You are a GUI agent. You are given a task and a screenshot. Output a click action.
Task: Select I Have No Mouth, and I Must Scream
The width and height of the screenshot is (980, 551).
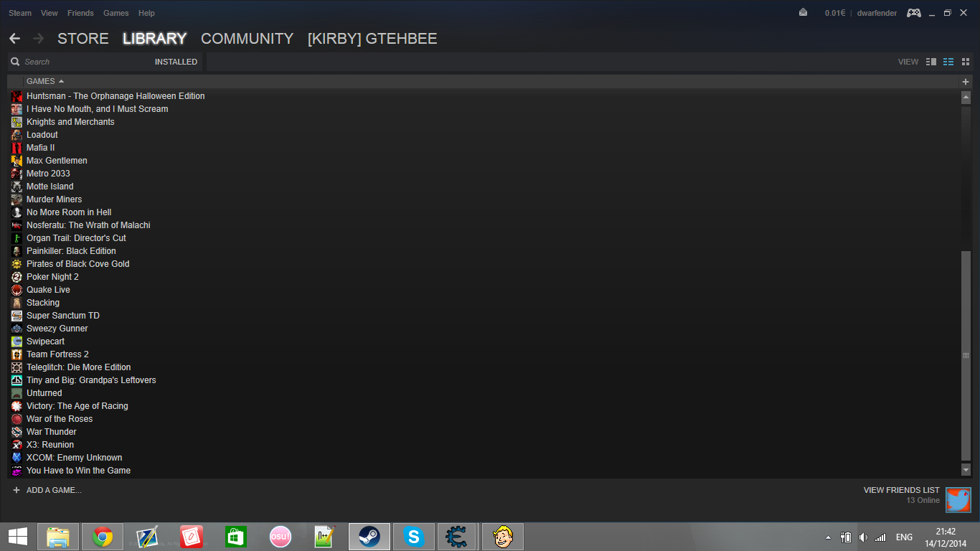coord(97,109)
